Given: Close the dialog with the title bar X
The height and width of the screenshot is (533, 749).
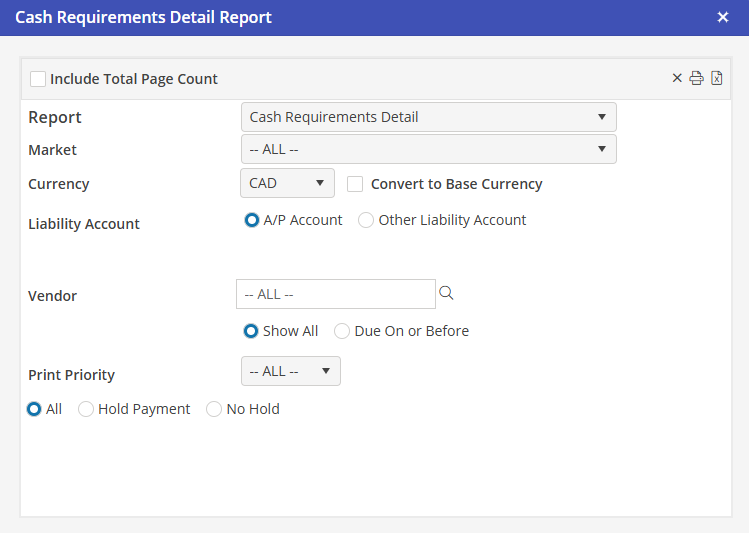Looking at the screenshot, I should (723, 17).
